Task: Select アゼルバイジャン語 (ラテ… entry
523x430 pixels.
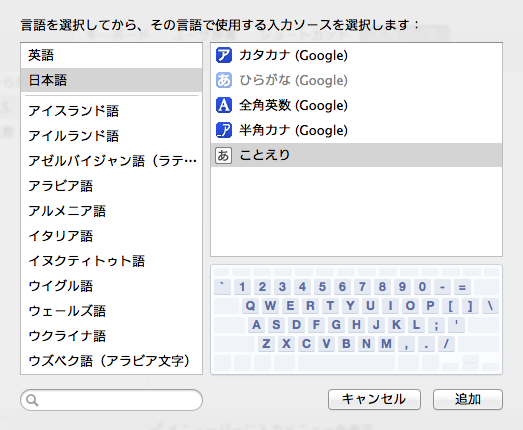Action: pos(111,161)
